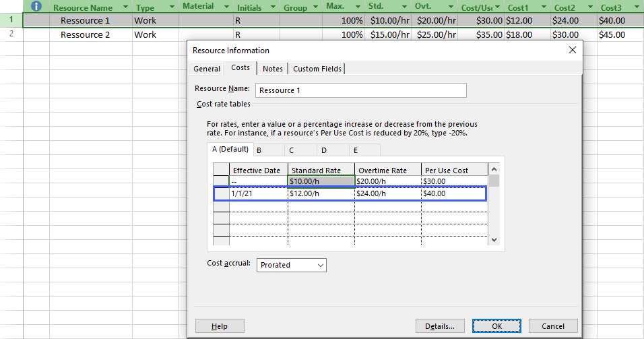The image size is (644, 339).
Task: Open the Details... button
Action: click(440, 326)
